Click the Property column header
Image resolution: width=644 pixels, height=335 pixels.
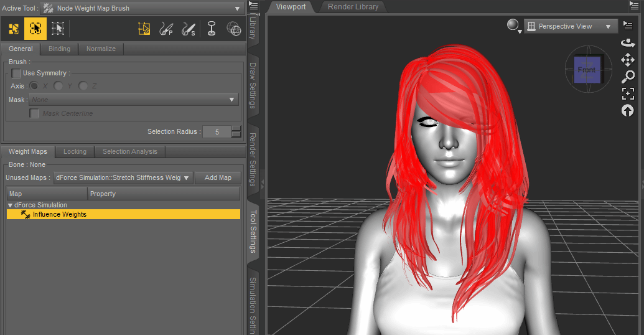point(164,194)
